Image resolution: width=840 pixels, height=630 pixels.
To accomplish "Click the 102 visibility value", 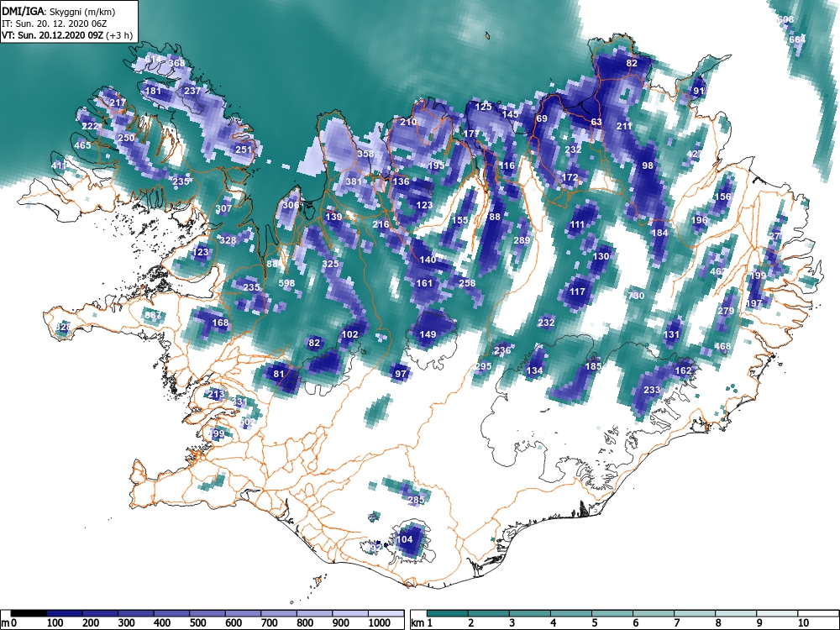I will tap(349, 334).
